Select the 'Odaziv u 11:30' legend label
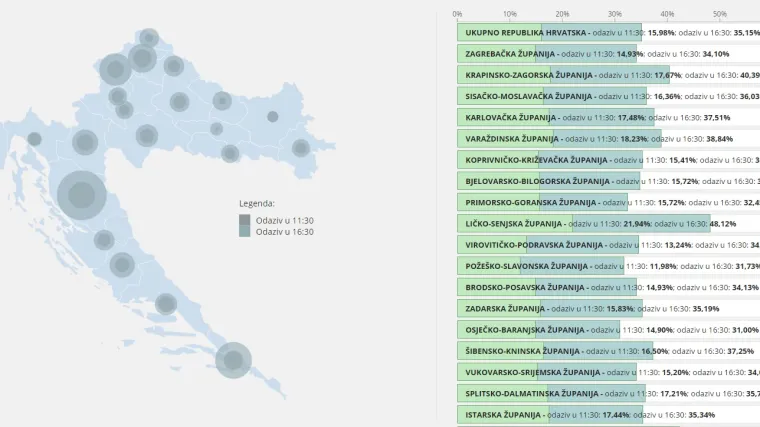 [x=285, y=221]
